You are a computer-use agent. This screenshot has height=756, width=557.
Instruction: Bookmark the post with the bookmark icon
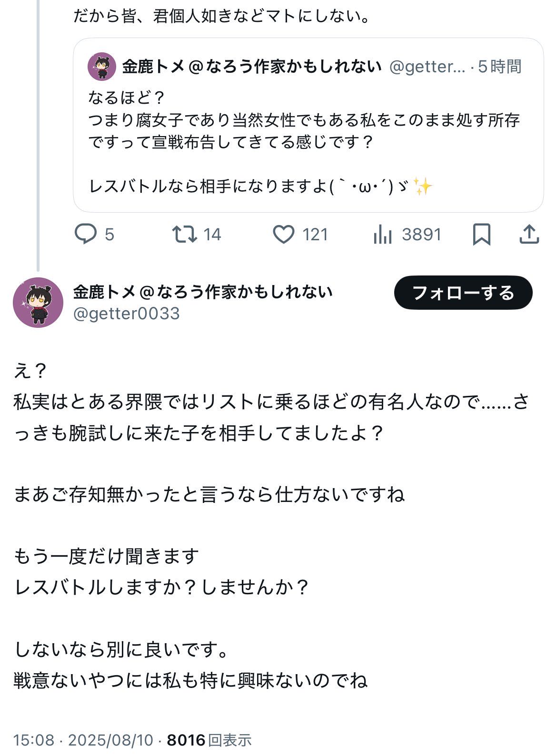click(x=481, y=235)
